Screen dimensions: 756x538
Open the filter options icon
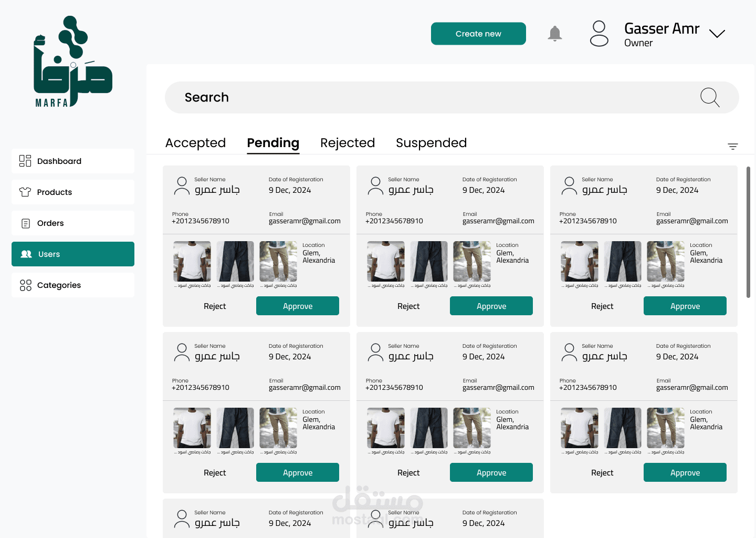(x=733, y=146)
